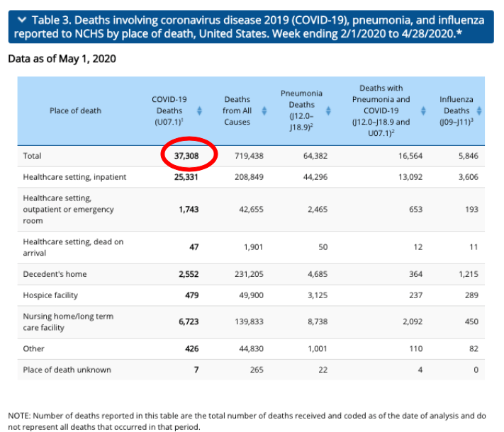Select total influenza deaths 5,846
The height and width of the screenshot is (432, 504).
point(469,156)
